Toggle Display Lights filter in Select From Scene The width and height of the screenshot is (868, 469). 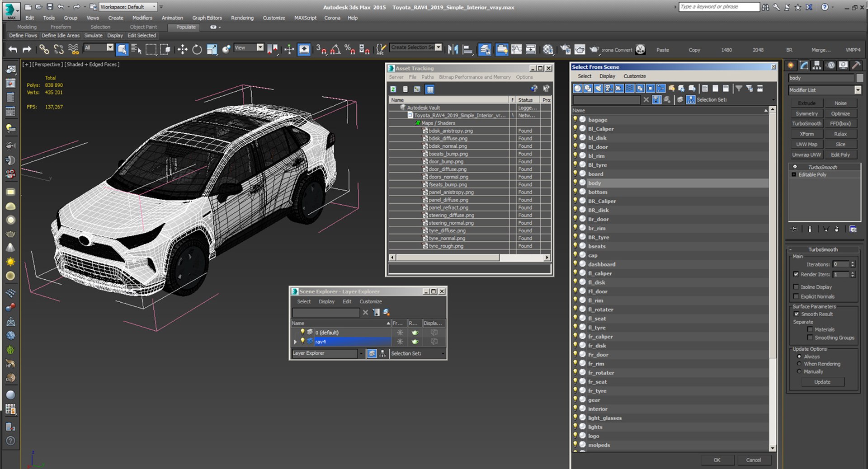pos(598,89)
